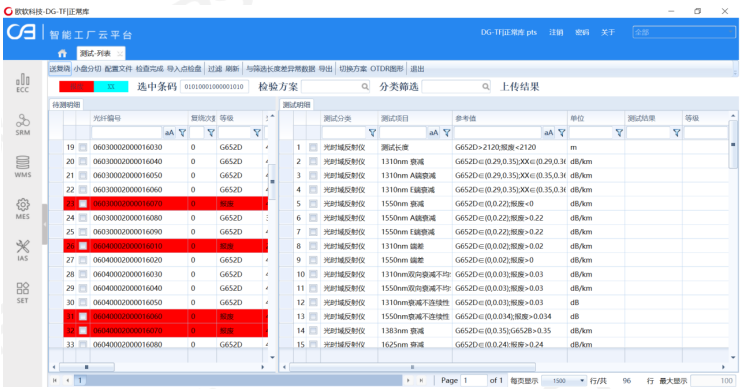Tick checkbox for test row 测试长度
The height and width of the screenshot is (389, 742).
click(x=313, y=147)
